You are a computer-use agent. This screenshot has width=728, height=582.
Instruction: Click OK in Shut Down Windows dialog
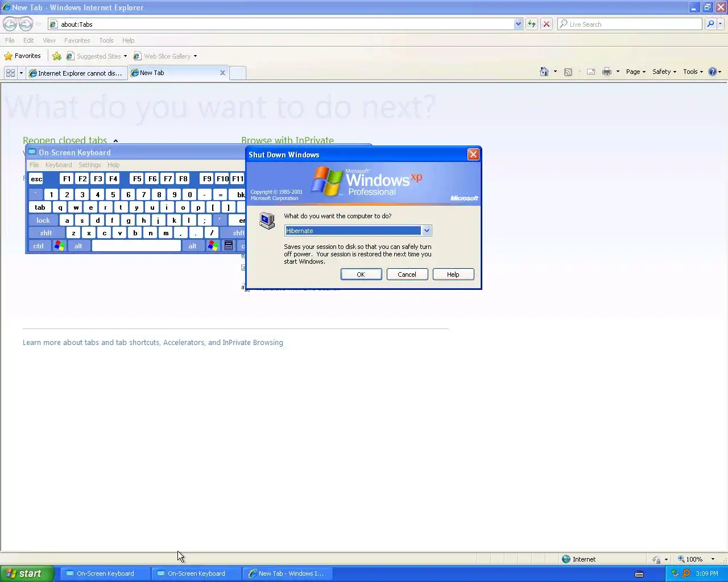[x=361, y=275]
